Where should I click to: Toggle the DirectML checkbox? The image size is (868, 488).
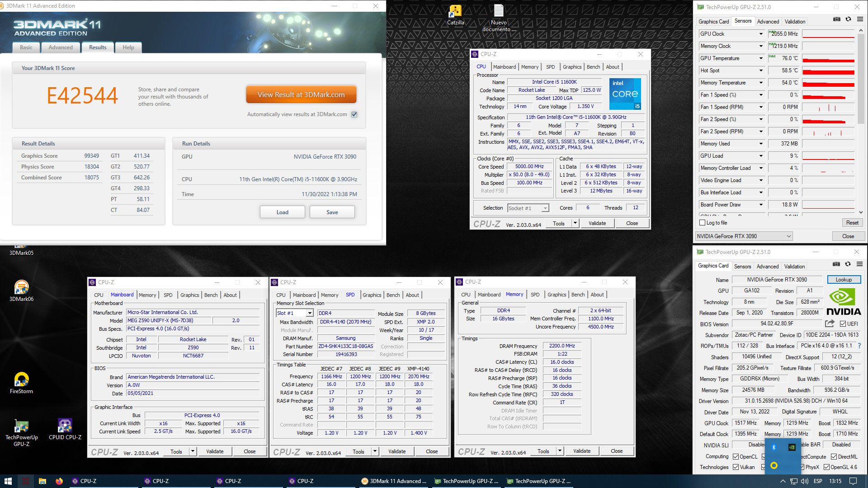[834, 457]
